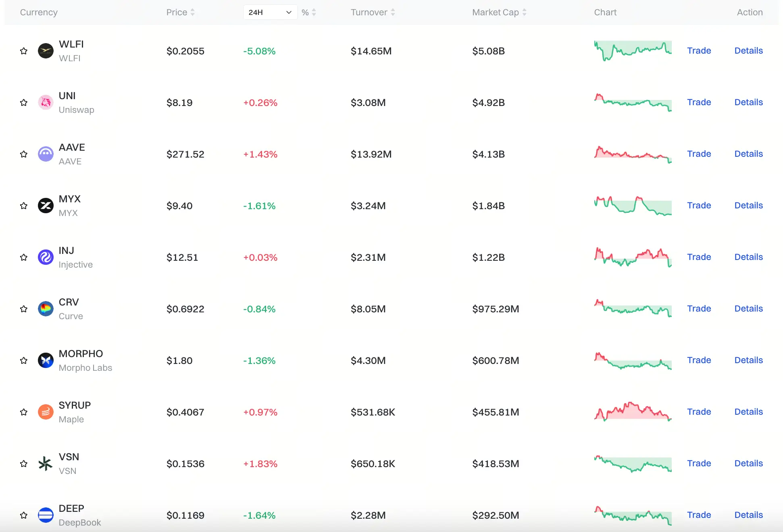Viewport: 783px width, 532px height.
Task: Click the MYX coin logo
Action: 46,206
